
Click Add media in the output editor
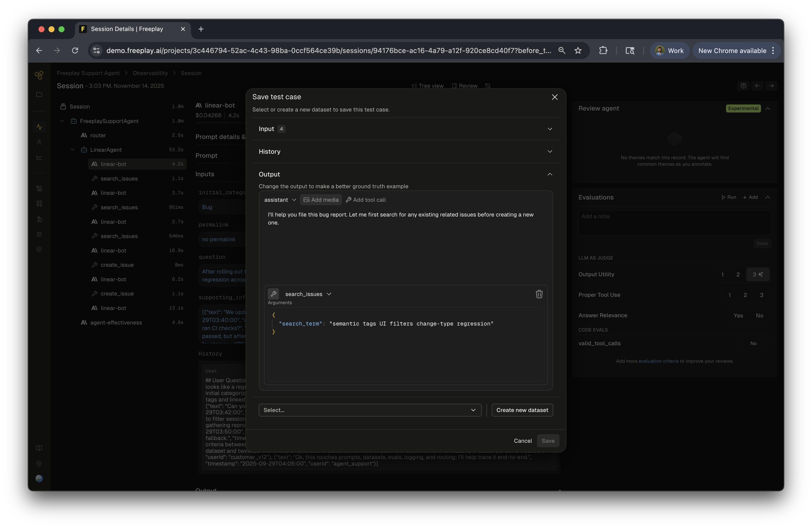[x=321, y=200]
